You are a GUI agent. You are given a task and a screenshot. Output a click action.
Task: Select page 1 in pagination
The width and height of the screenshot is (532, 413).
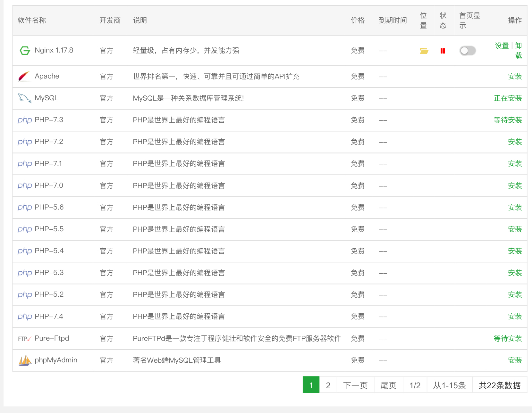(x=311, y=385)
